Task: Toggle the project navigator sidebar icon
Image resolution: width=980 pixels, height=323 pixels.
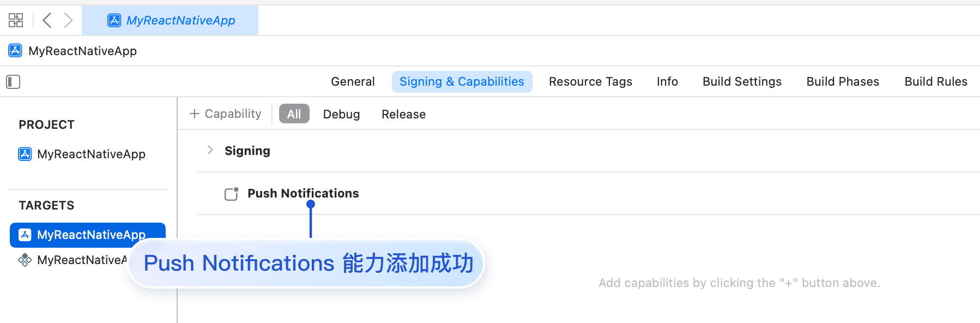Action: [x=13, y=82]
